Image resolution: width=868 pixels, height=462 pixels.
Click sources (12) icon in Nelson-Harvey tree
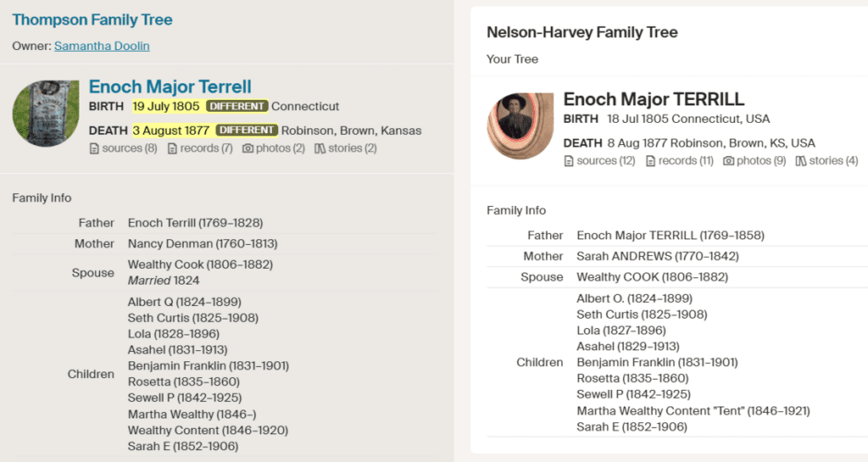[x=569, y=161]
